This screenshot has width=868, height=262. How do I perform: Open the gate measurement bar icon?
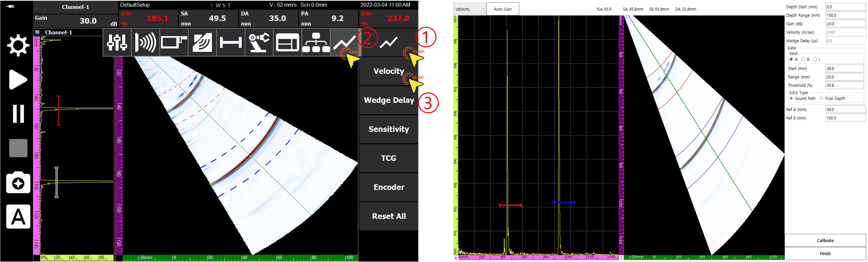click(231, 42)
